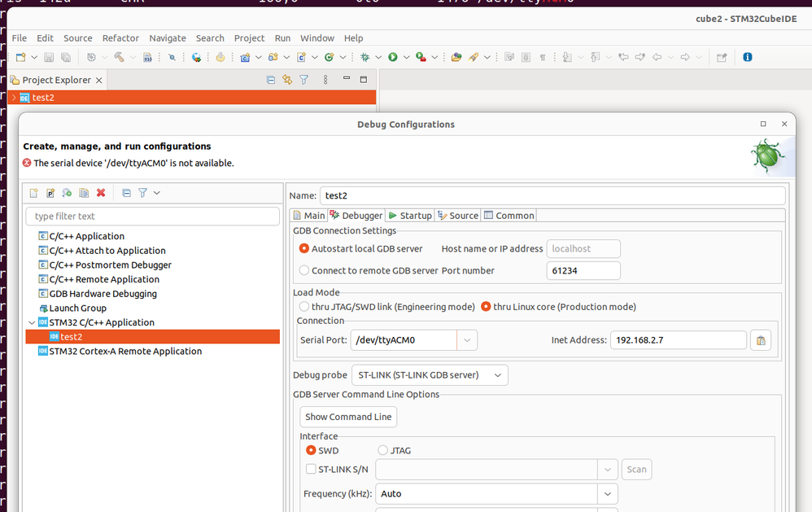Open the Run toolbar button dropdown arrow

click(407, 57)
